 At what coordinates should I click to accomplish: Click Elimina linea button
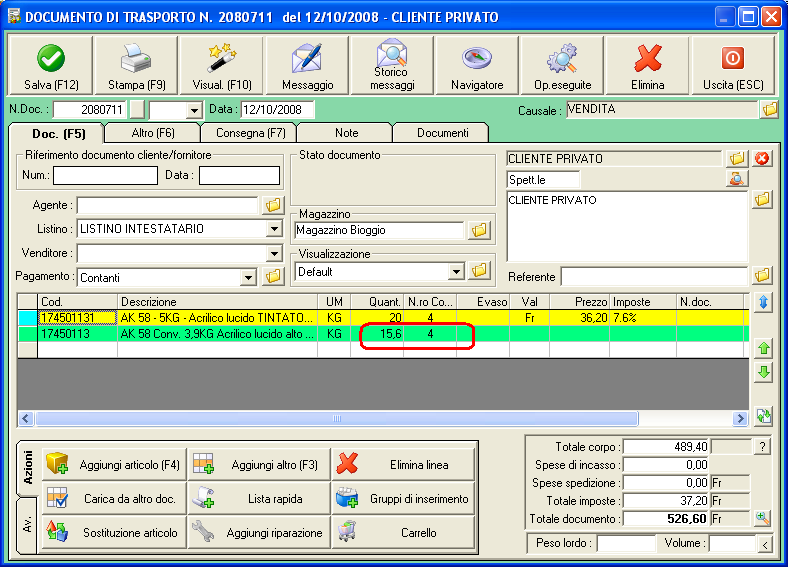click(x=404, y=464)
